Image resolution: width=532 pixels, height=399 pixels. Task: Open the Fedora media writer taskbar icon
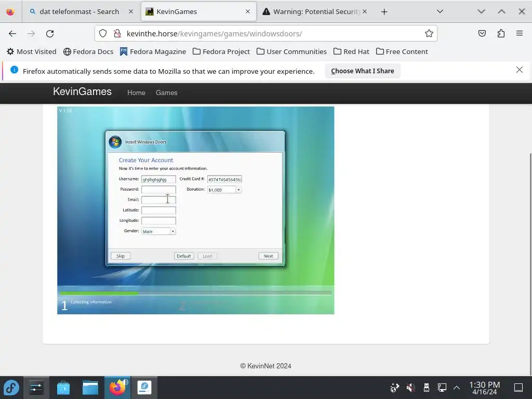tap(144, 388)
